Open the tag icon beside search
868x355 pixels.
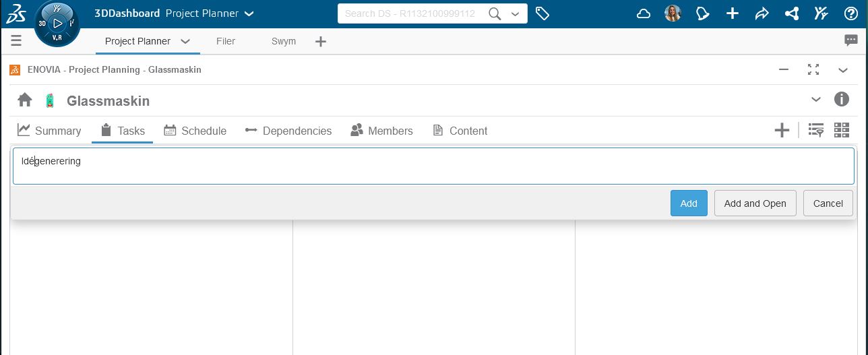(542, 13)
